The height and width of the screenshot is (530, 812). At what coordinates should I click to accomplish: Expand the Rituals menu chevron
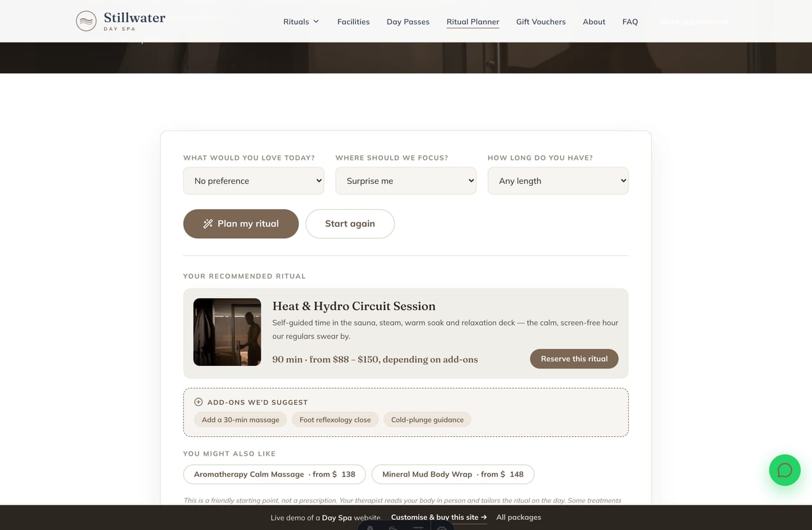click(x=316, y=22)
